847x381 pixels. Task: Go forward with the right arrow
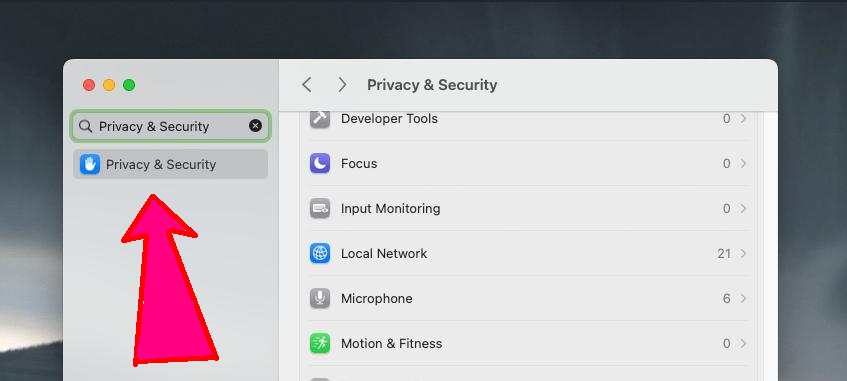point(341,84)
